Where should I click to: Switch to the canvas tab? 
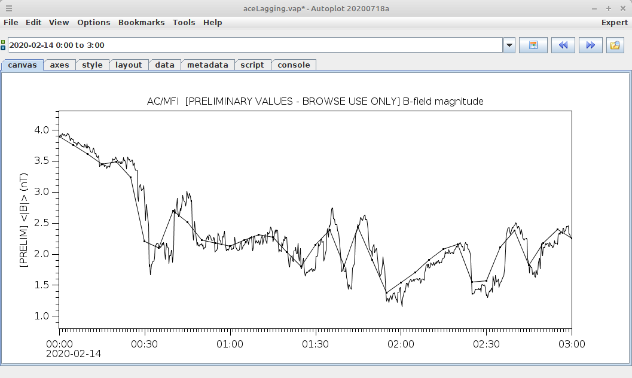[x=22, y=65]
